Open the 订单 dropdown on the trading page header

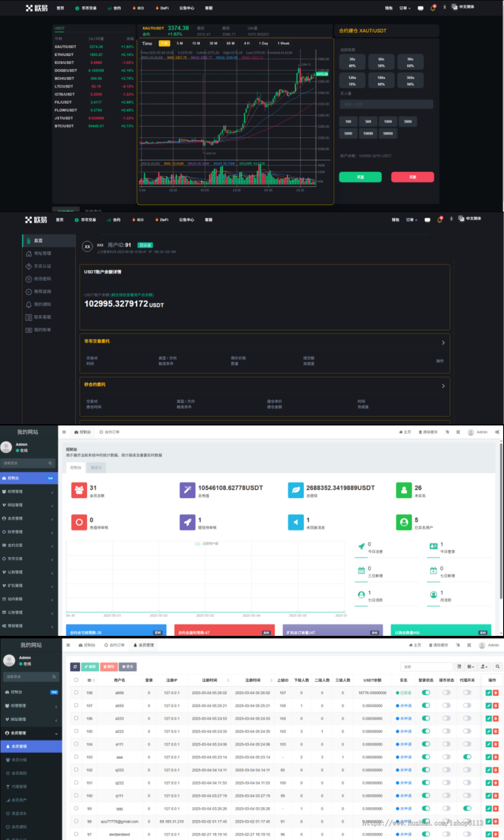tap(405, 8)
